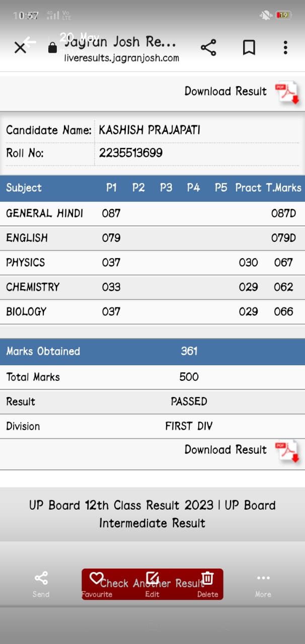305x644 pixels.
Task: Click the top PDF download icon
Action: coord(287,94)
